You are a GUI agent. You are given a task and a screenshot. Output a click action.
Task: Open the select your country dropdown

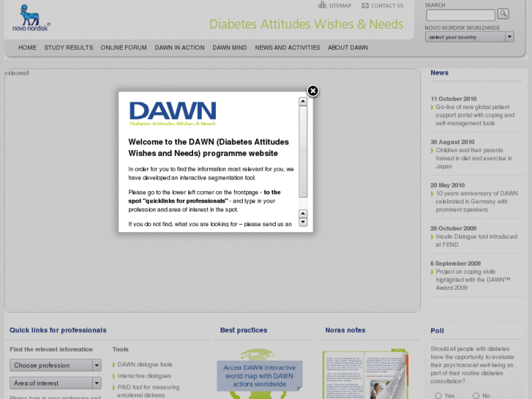470,37
